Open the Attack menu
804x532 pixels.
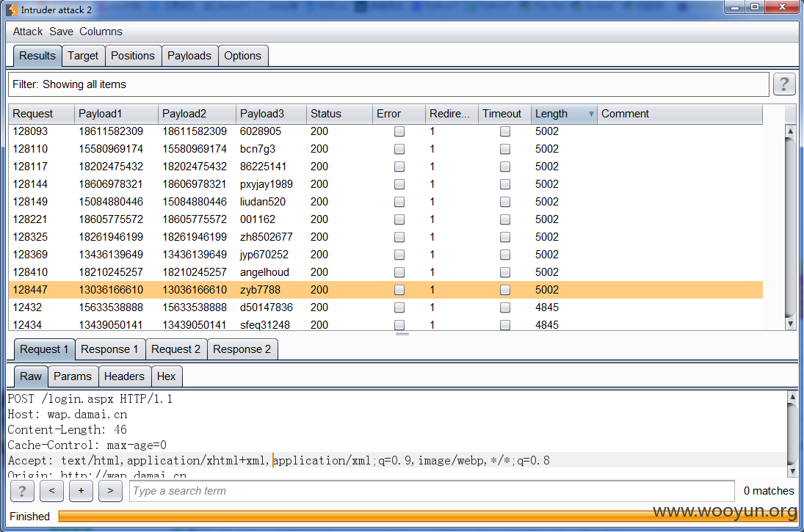pos(28,32)
